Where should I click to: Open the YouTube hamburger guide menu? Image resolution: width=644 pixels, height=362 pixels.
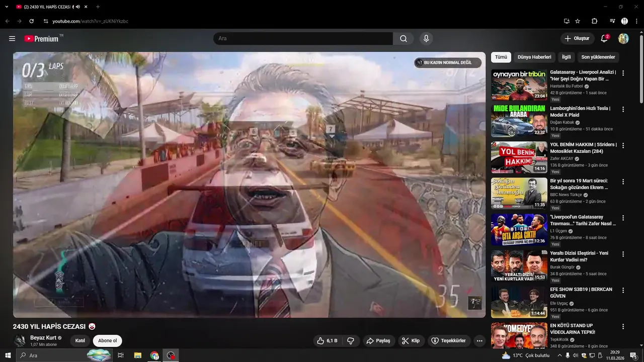point(12,39)
